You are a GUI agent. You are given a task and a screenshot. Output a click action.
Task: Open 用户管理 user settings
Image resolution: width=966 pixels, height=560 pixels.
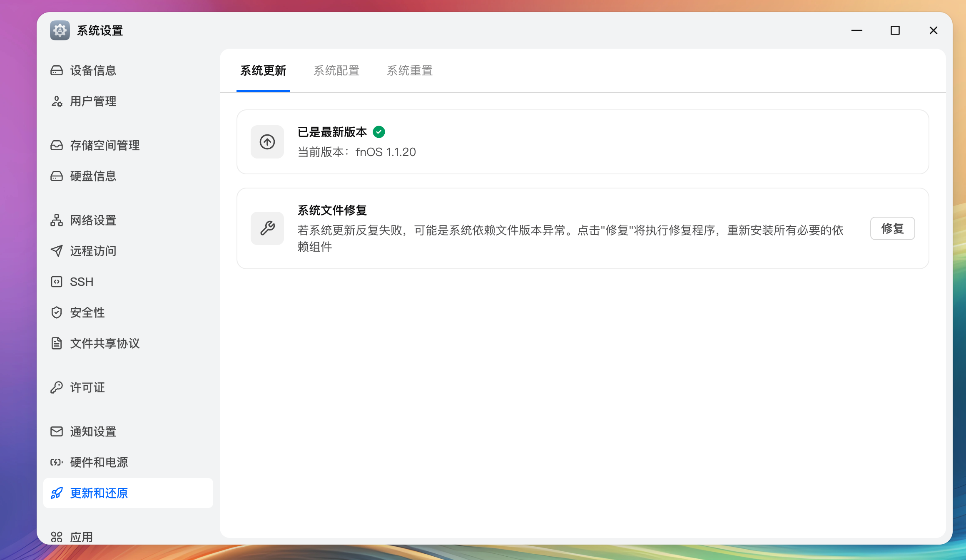click(92, 101)
